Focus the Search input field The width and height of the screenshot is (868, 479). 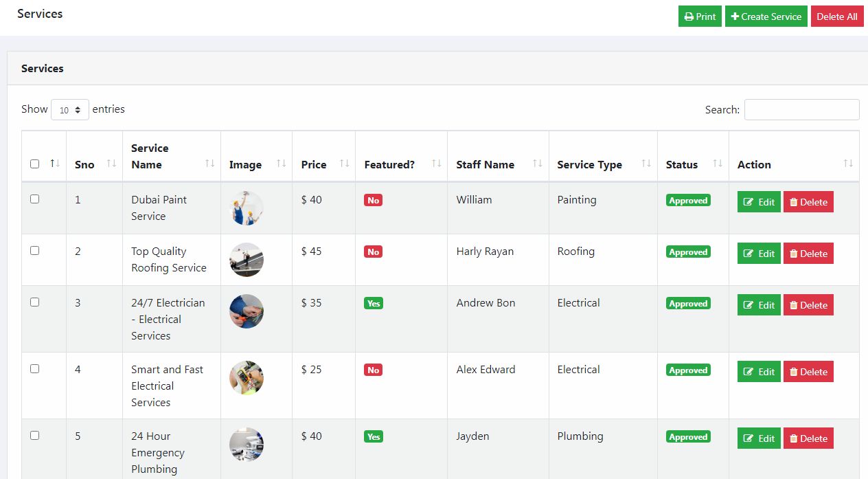802,109
